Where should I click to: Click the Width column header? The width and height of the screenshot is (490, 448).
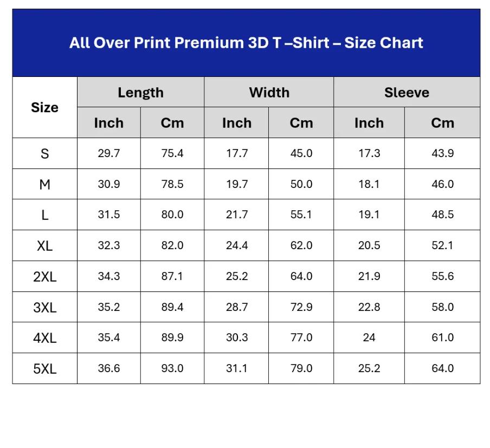[269, 92]
